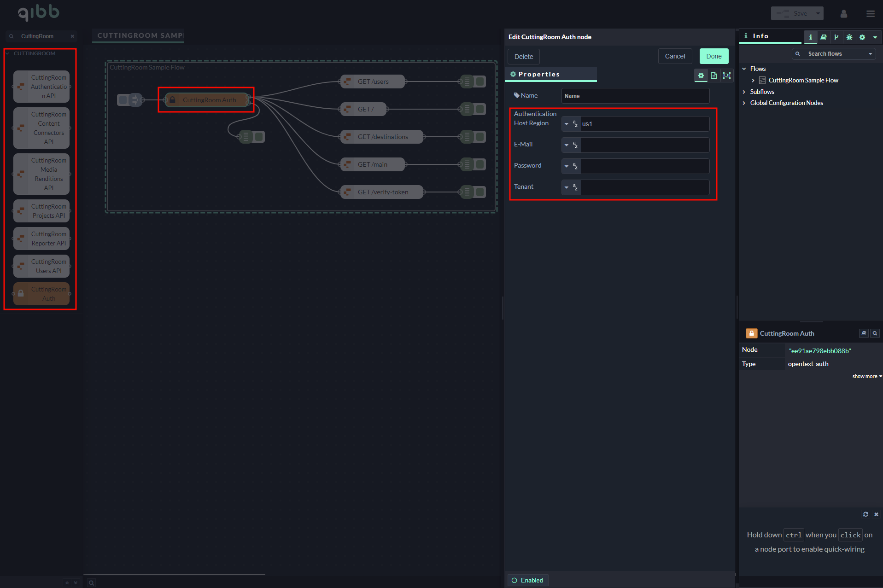
Task: Expand Global Configuration Nodes
Action: 744,103
